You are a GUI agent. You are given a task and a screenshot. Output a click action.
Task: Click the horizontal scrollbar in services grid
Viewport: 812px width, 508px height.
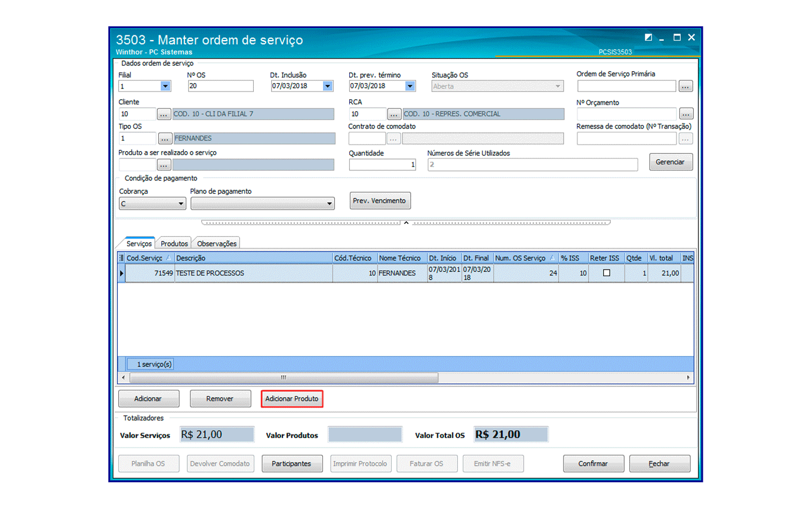pyautogui.click(x=284, y=378)
